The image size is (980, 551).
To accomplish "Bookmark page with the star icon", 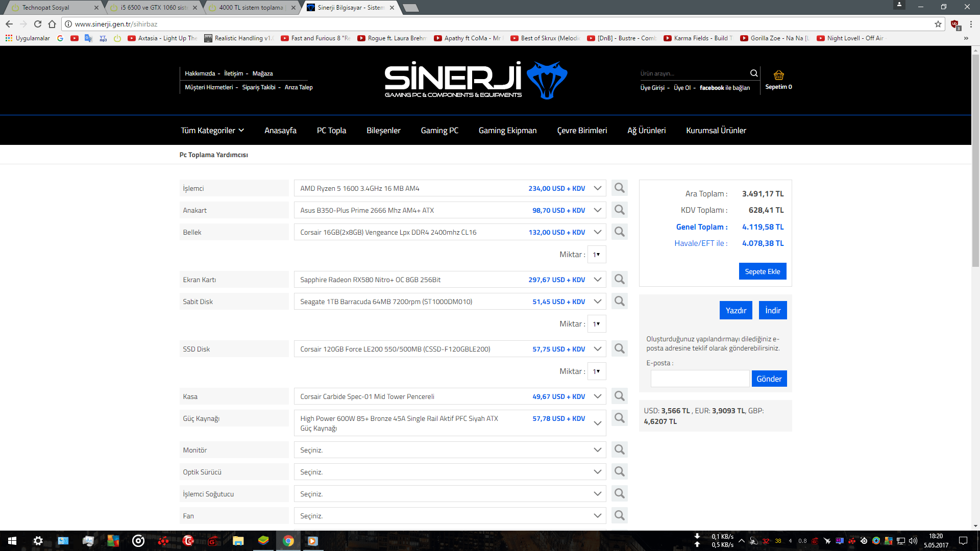I will [x=938, y=24].
